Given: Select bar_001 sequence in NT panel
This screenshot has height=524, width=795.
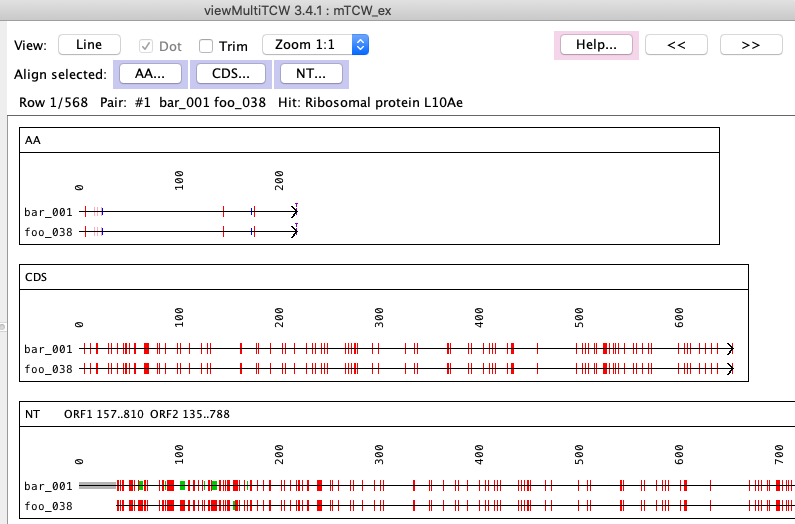Looking at the screenshot, I should click(48, 486).
